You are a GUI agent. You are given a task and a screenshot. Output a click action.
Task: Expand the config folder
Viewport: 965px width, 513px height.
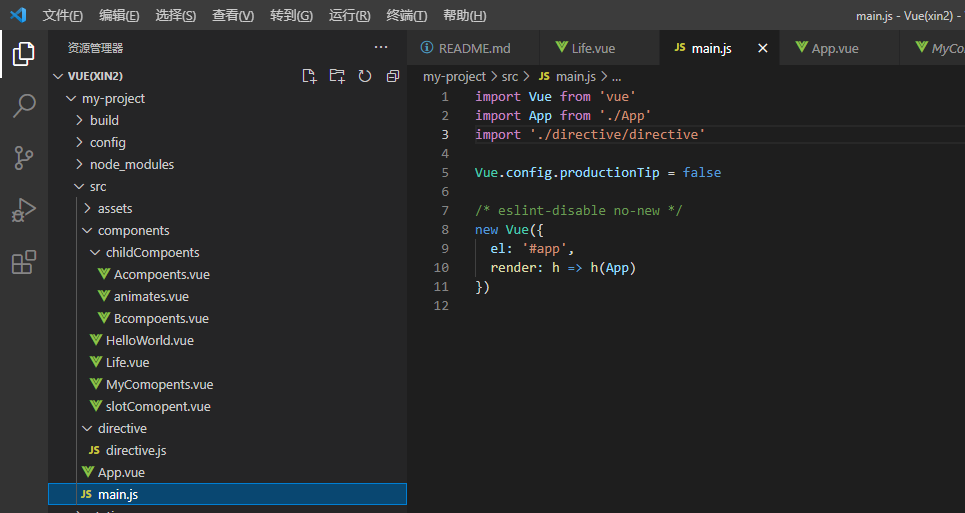tap(79, 142)
